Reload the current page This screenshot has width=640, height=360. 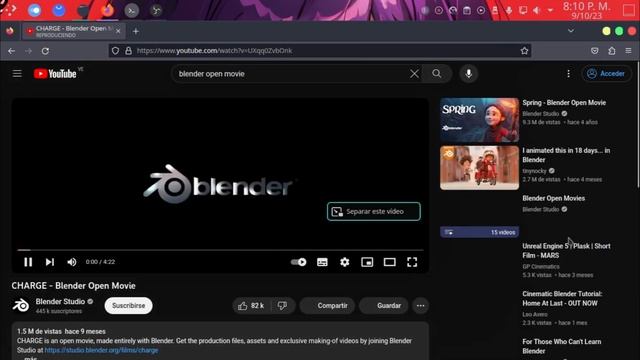pos(45,51)
